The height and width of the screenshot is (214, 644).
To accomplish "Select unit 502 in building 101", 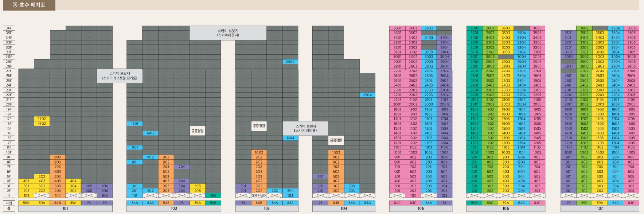I will point(42,176).
